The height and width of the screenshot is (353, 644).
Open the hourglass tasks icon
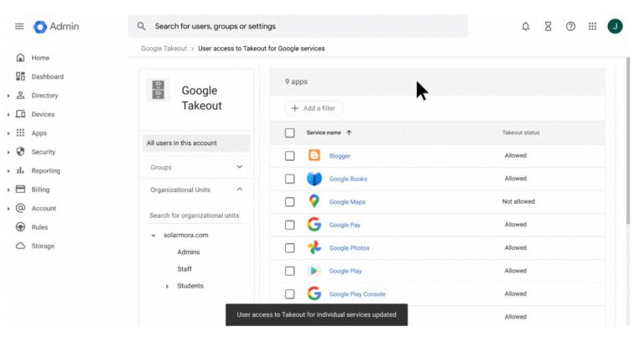[548, 26]
